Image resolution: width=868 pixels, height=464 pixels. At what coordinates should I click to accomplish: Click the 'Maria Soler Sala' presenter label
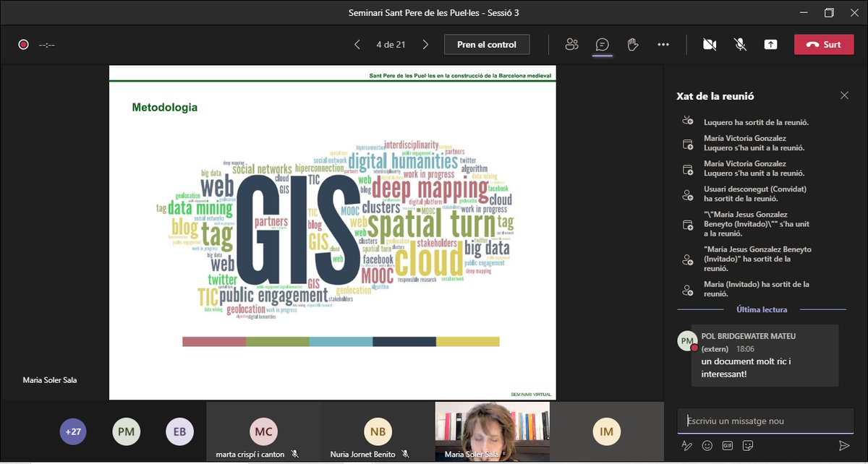pos(50,380)
